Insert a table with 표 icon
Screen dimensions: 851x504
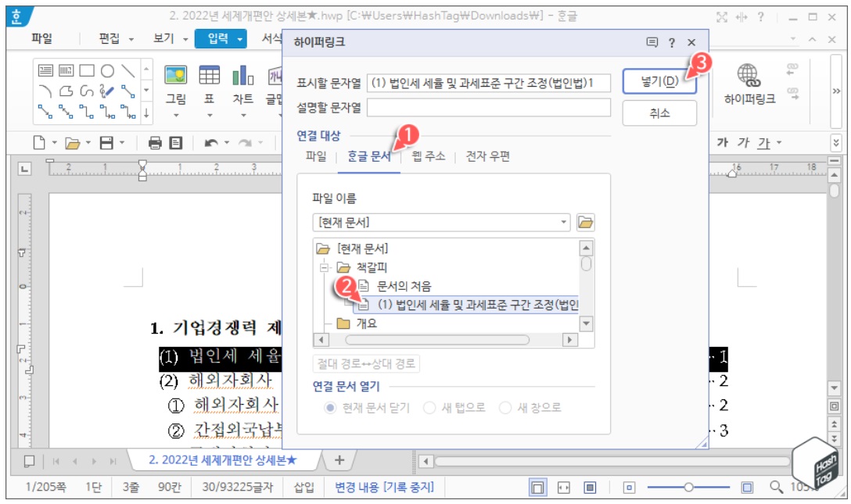click(210, 75)
